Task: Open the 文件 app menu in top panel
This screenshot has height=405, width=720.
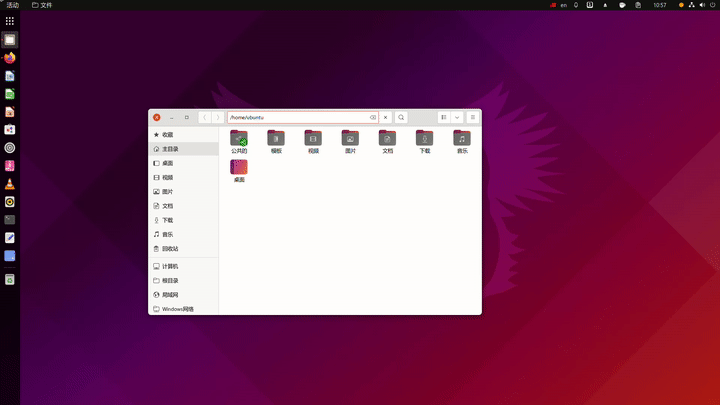Action: pos(42,5)
